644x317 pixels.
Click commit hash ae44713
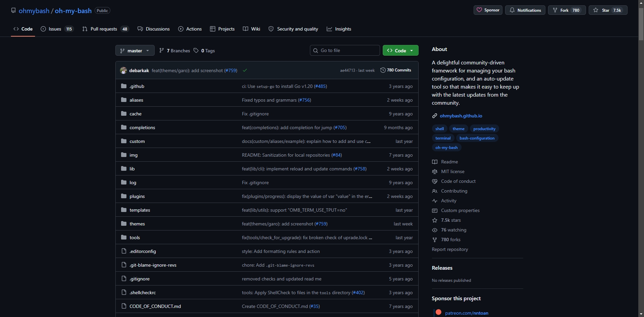(x=347, y=70)
